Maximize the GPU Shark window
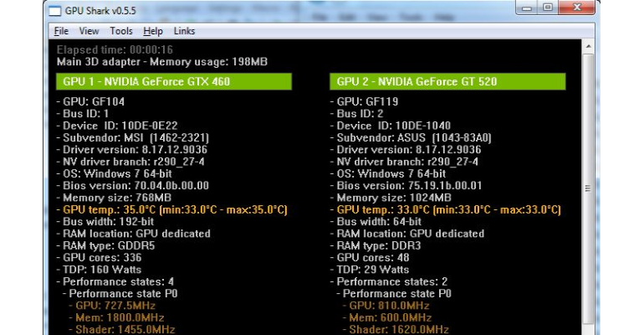This screenshot has height=335, width=644. click(548, 8)
